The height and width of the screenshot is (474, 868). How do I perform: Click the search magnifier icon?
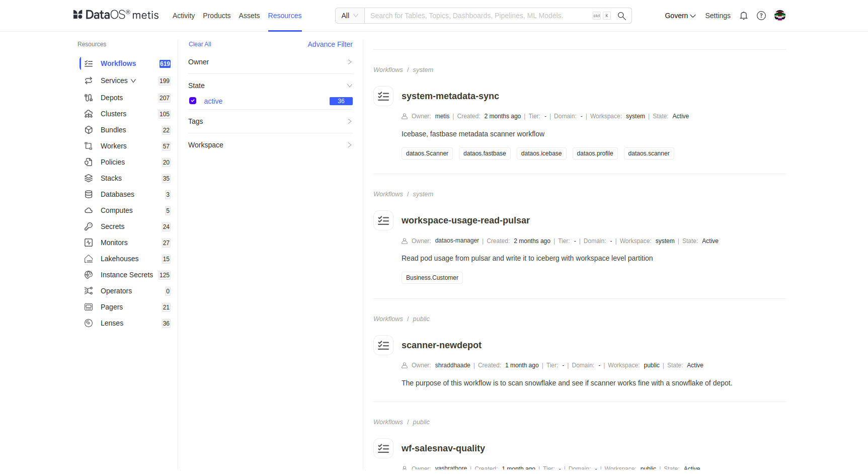[x=622, y=16]
